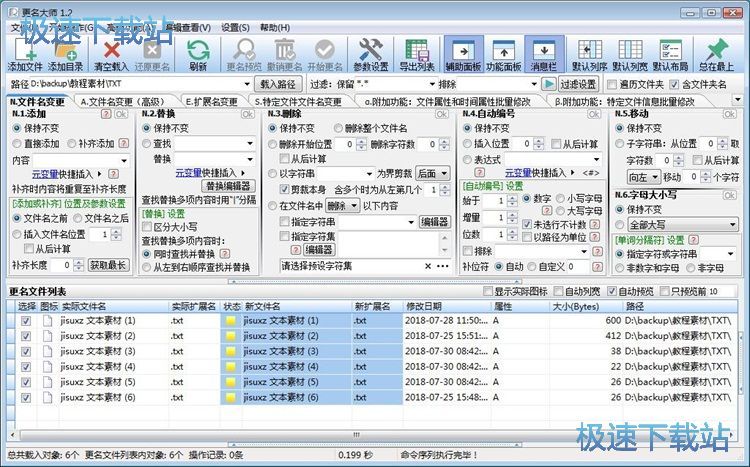
Task: Open the 帮助(H) menu
Action: click(x=275, y=28)
